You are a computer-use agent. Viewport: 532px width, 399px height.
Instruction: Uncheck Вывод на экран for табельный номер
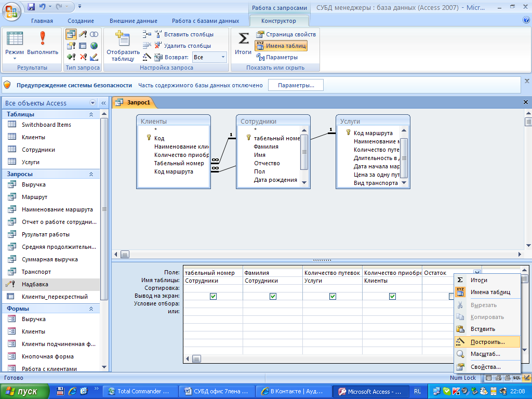pos(213,296)
